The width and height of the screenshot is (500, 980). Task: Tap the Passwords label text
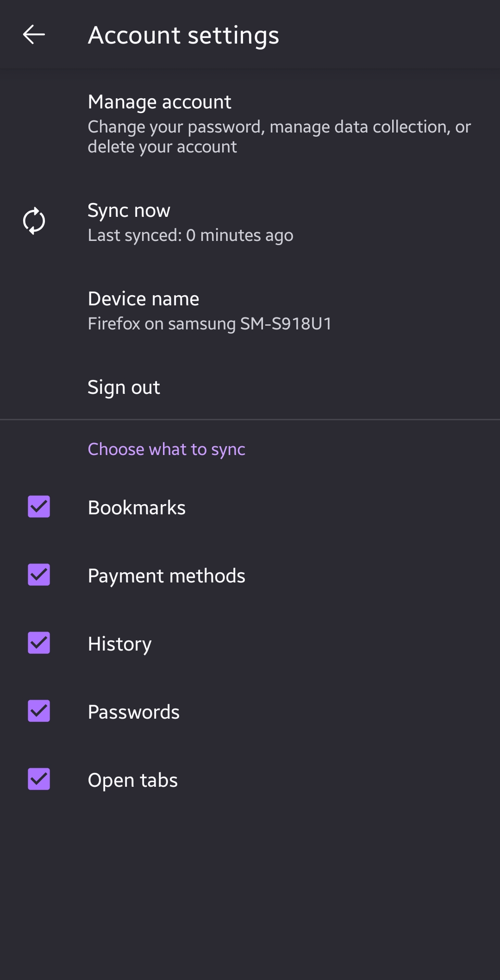[133, 712]
